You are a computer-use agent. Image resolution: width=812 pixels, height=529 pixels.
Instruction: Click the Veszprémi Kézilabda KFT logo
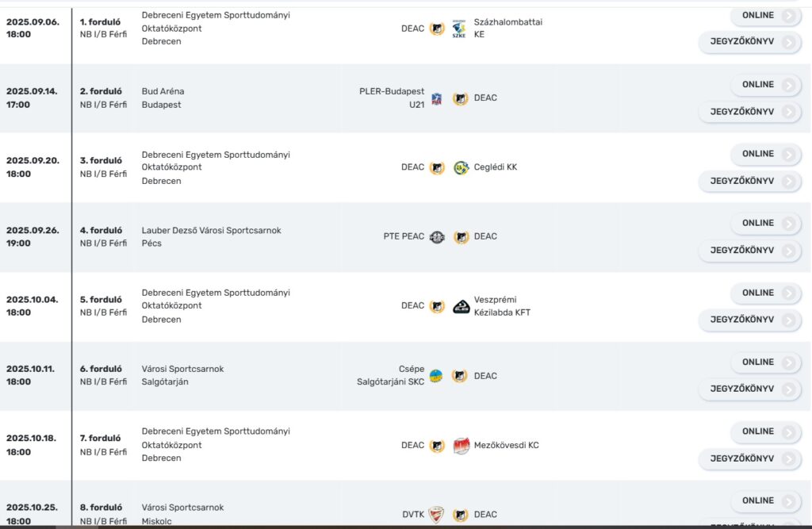click(x=461, y=307)
